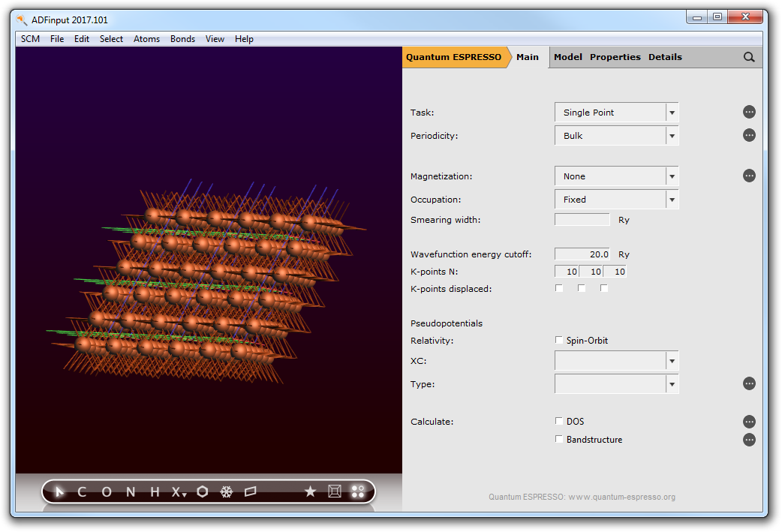The width and height of the screenshot is (782, 532).
Task: Toggle second K-points displaced checkbox
Action: coord(582,288)
